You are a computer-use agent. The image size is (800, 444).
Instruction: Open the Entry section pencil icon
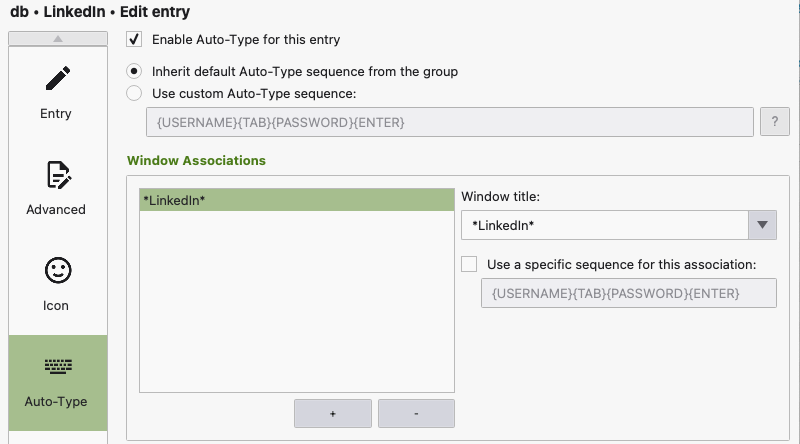(x=58, y=78)
